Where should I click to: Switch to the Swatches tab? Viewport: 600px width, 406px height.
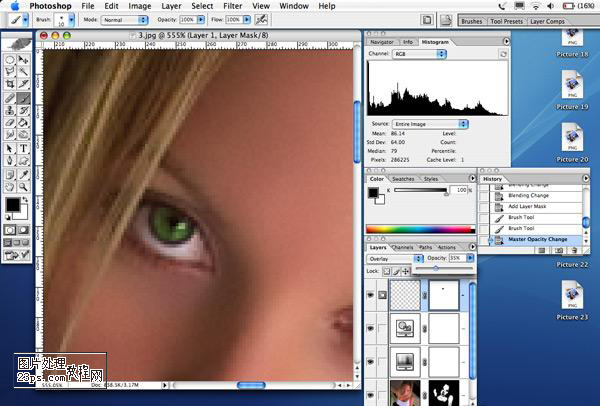(403, 179)
